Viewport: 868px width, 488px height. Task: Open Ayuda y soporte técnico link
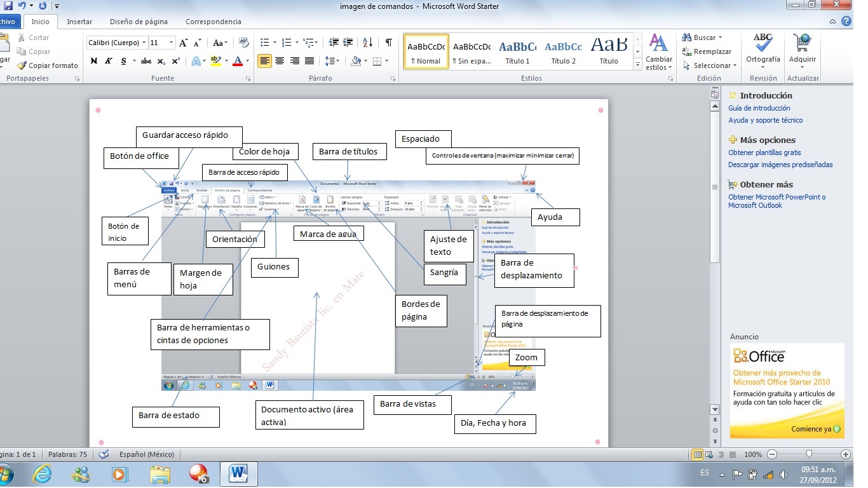(766, 120)
